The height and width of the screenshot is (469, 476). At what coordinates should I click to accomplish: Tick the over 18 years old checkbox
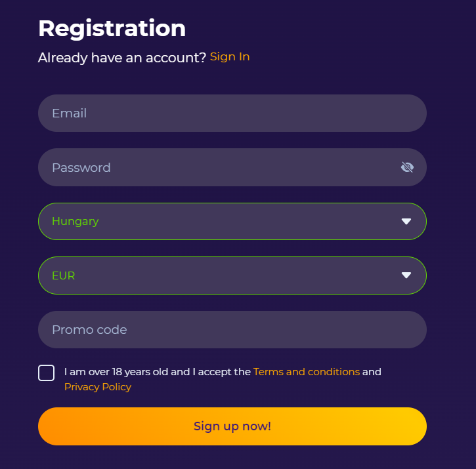tap(46, 373)
